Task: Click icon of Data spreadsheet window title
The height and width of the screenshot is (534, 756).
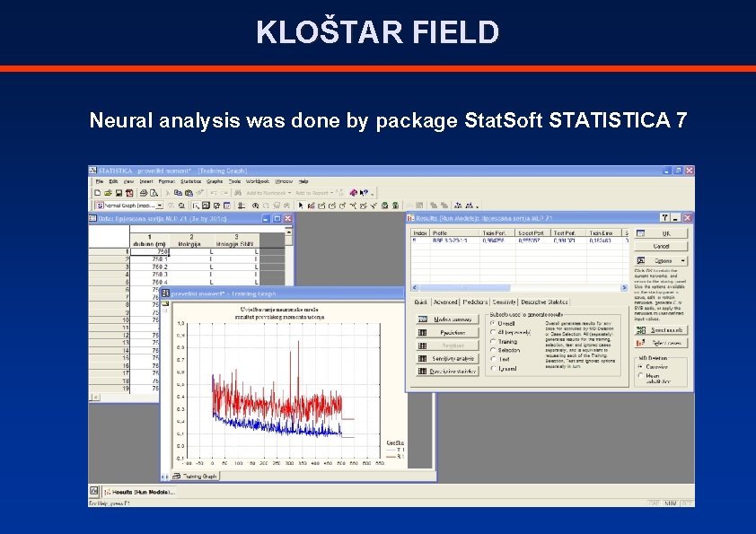Action: tap(92, 218)
